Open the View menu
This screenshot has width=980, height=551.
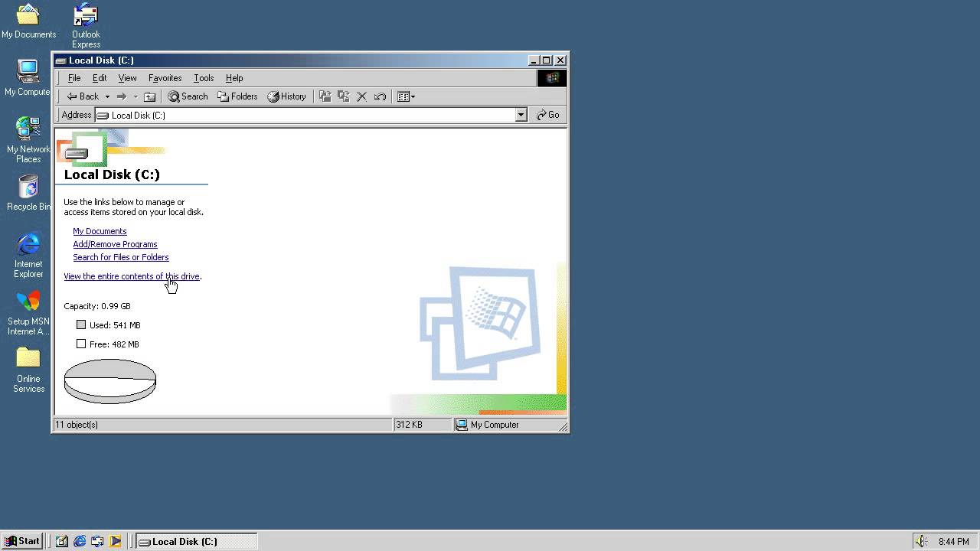pos(127,78)
